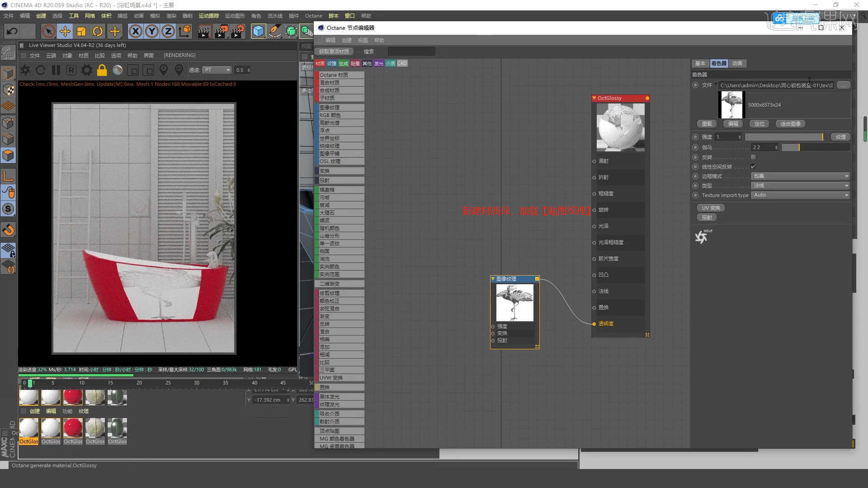Screen dimensions: 868x488
Task: Click the Undo arrow in main toolbar
Action: 12,31
